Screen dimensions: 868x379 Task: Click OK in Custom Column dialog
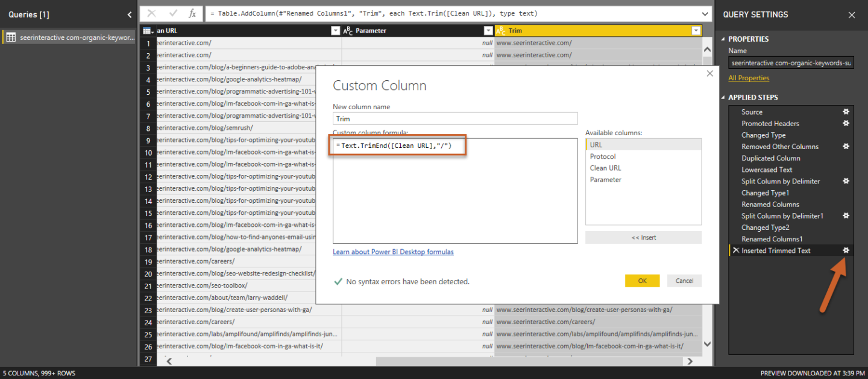(642, 281)
